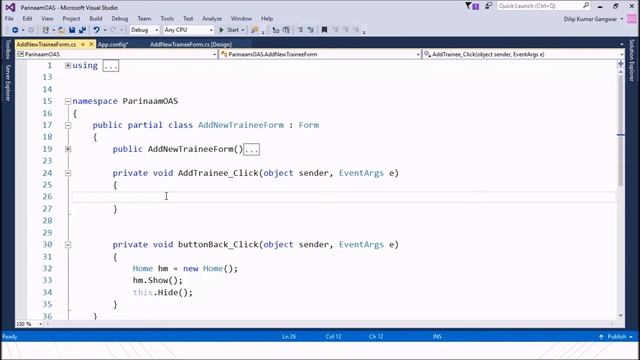Image resolution: width=640 pixels, height=360 pixels.
Task: Click the Navigate Forward toolbar icon
Action: pyautogui.click(x=31, y=30)
